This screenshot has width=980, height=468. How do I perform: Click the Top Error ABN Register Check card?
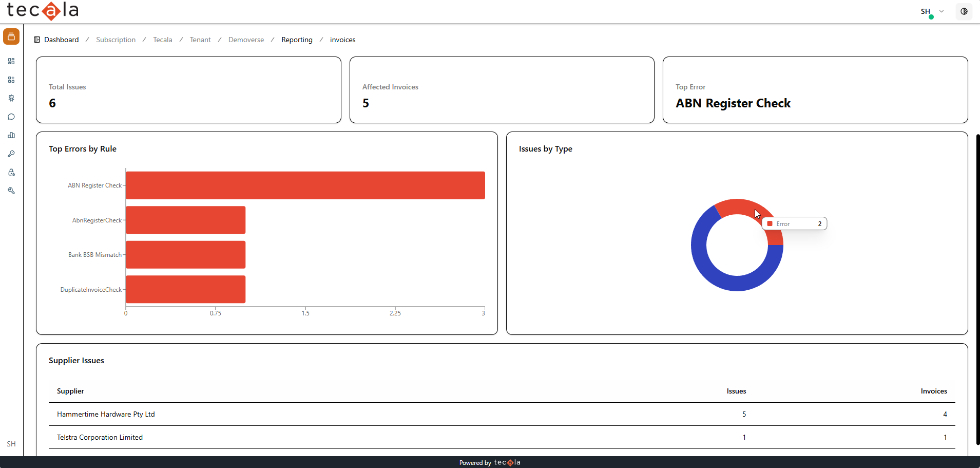point(815,90)
